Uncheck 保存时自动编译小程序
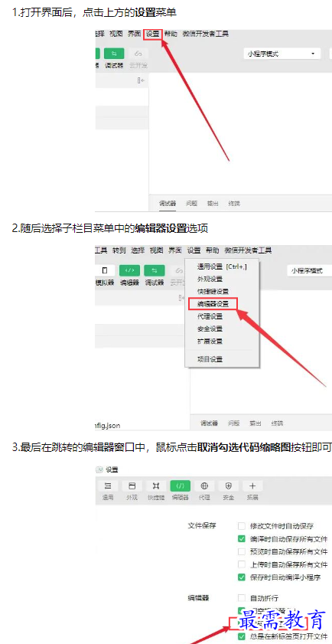This screenshot has width=332, height=644. pyautogui.click(x=242, y=577)
